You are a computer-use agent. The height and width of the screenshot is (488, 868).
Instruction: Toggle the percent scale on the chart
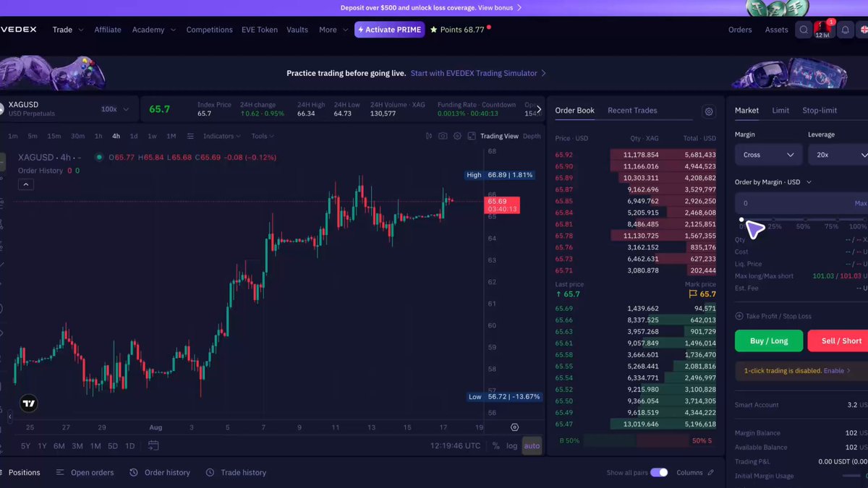[x=495, y=446]
